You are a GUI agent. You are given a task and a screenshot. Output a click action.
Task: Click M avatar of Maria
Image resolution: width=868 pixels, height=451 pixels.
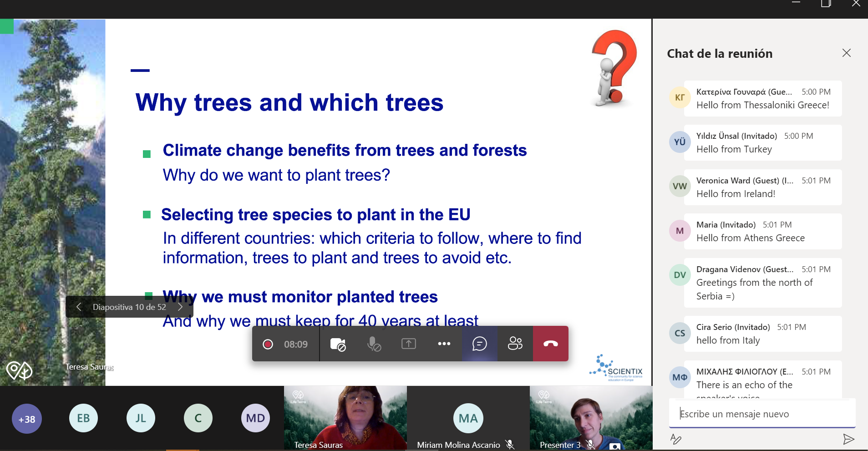pyautogui.click(x=680, y=231)
